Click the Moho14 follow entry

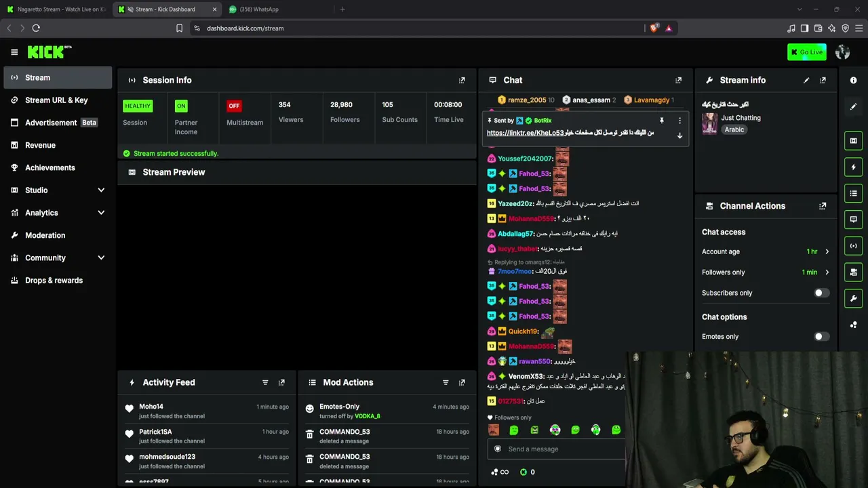pos(207,411)
